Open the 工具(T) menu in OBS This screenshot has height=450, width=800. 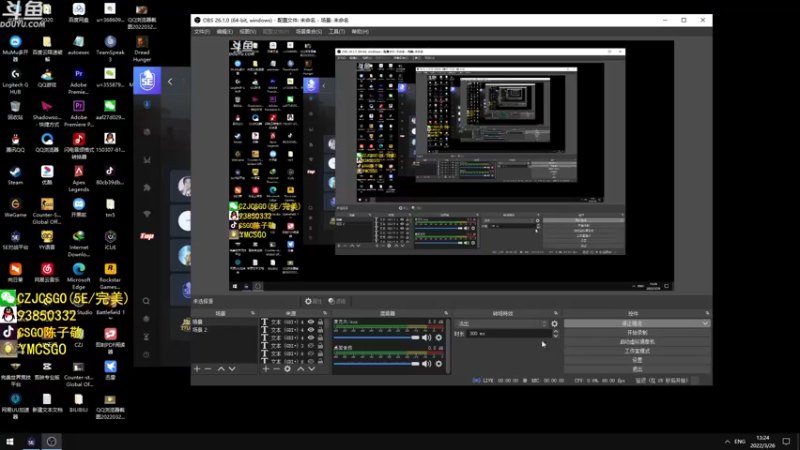point(337,32)
